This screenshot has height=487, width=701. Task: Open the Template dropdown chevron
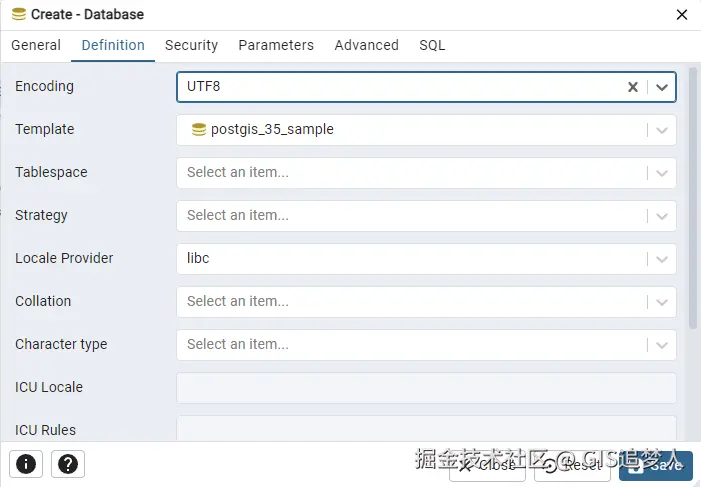point(662,130)
